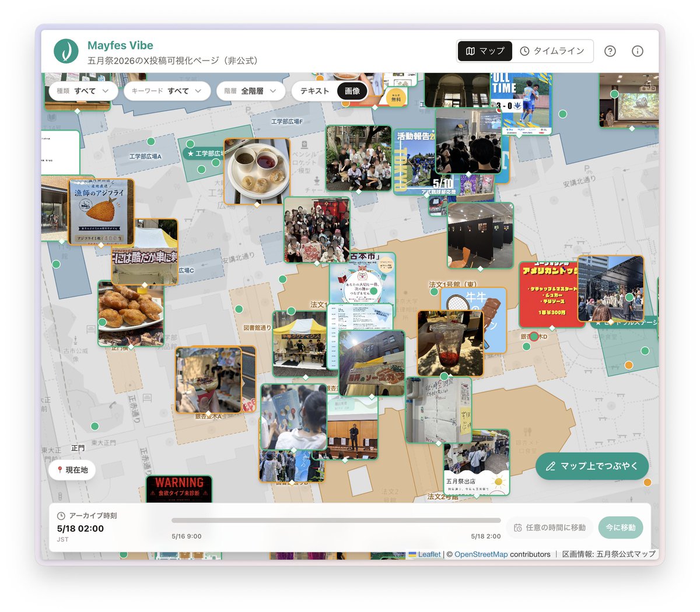Click the 正門 map label
Viewport: 700px width, 612px height.
click(x=78, y=448)
